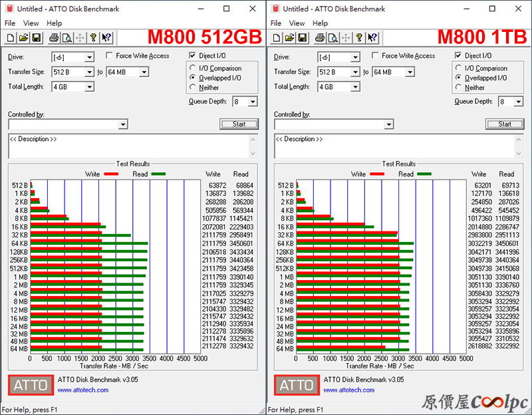532x415 pixels.
Task: Click the write value "63872"
Action: coord(217,186)
